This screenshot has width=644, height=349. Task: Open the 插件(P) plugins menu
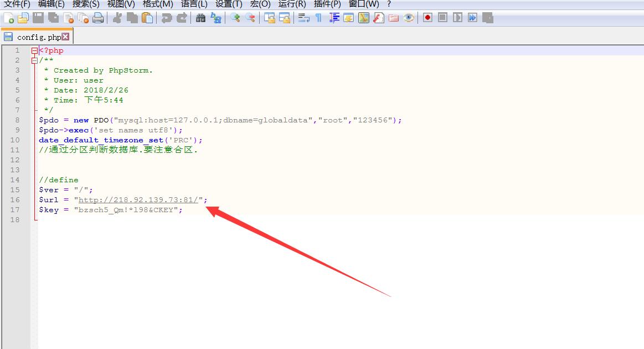point(327,4)
